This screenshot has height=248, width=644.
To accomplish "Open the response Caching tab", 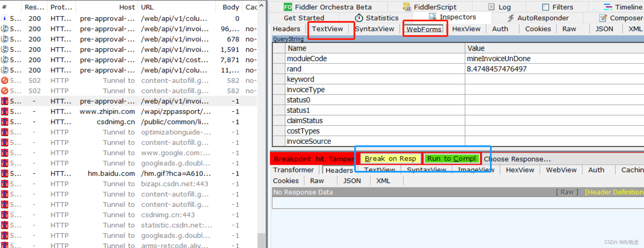I will point(632,170).
